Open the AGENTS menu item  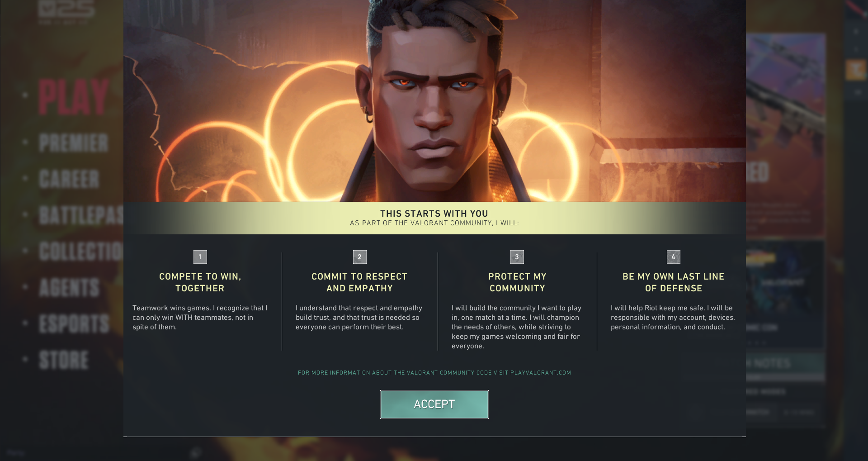click(69, 288)
